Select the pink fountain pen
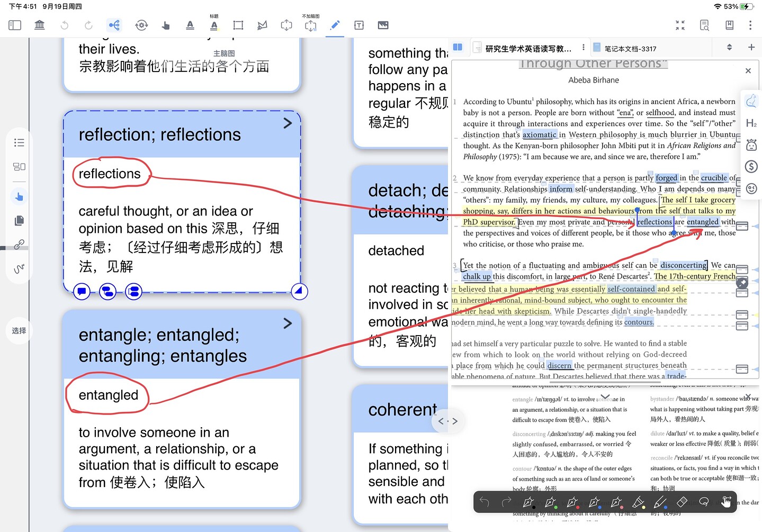 pos(616,502)
